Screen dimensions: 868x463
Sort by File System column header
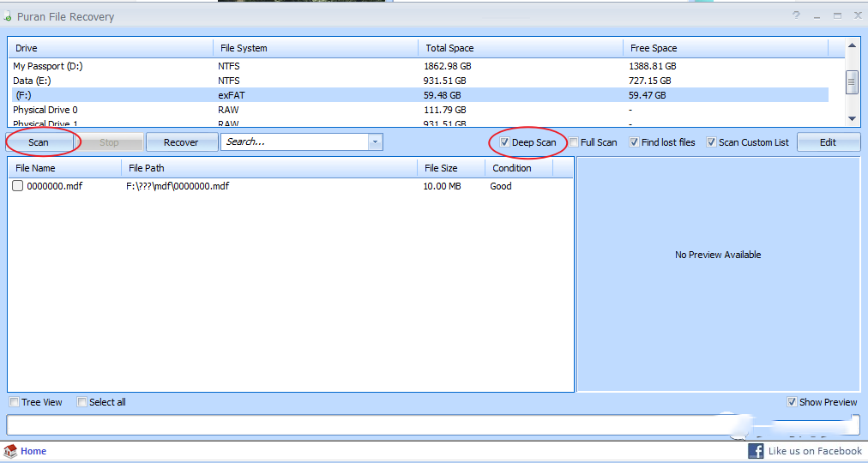point(316,48)
